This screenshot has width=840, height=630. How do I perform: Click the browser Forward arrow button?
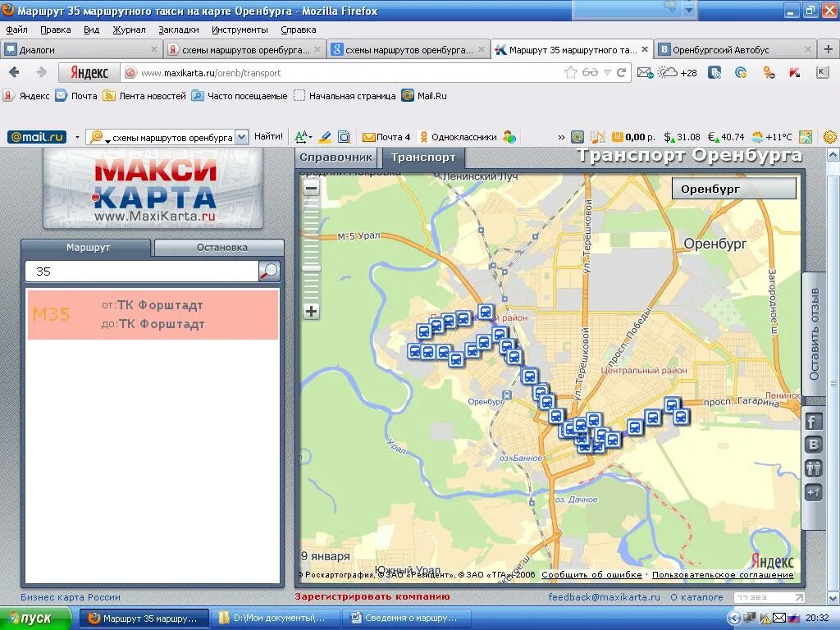point(41,72)
